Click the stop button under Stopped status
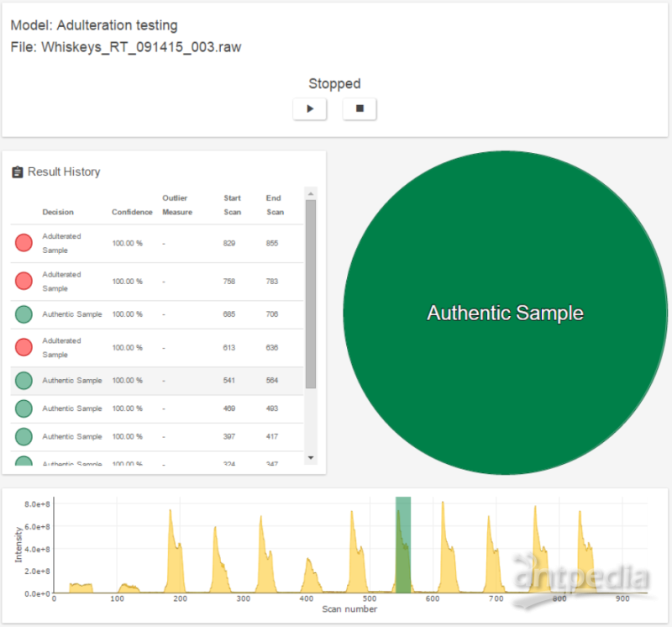This screenshot has width=672, height=627. coord(360,108)
